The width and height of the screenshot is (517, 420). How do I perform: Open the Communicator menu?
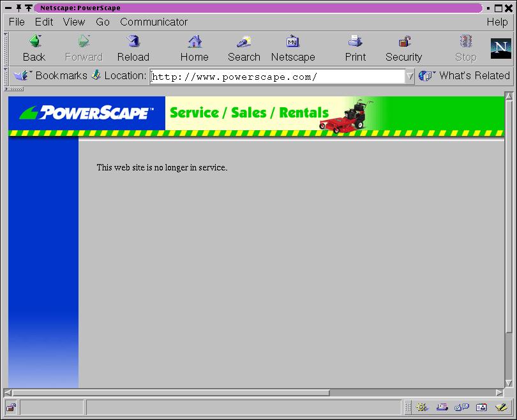pos(154,22)
